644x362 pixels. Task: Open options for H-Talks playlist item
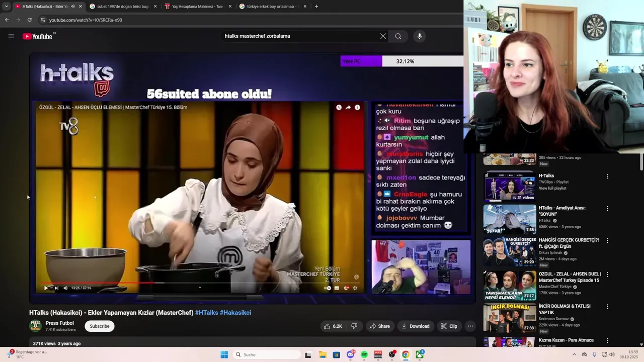[x=607, y=176]
